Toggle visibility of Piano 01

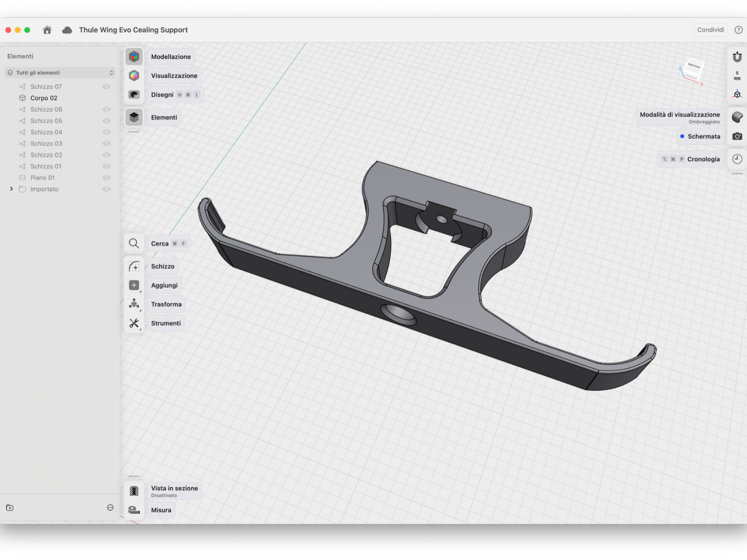coord(107,177)
